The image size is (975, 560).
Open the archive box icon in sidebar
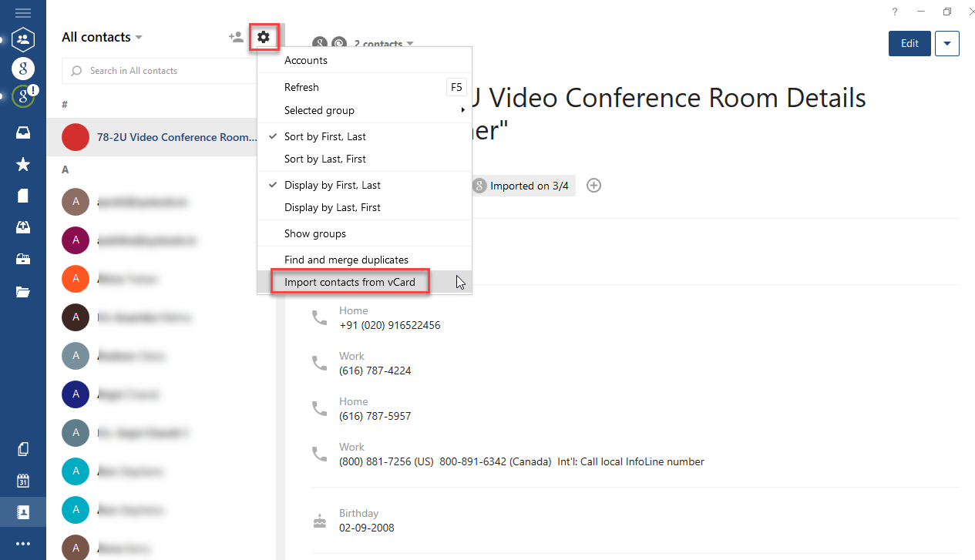coord(23,259)
